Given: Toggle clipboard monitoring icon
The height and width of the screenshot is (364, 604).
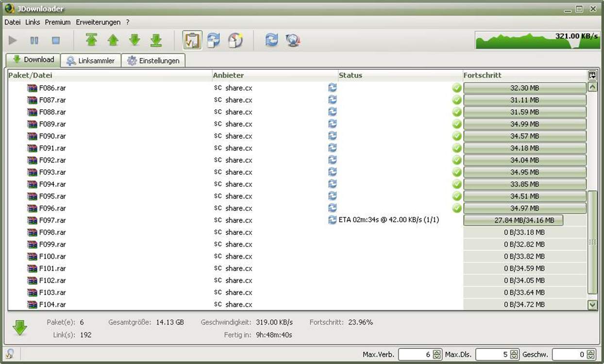Looking at the screenshot, I should pyautogui.click(x=192, y=40).
